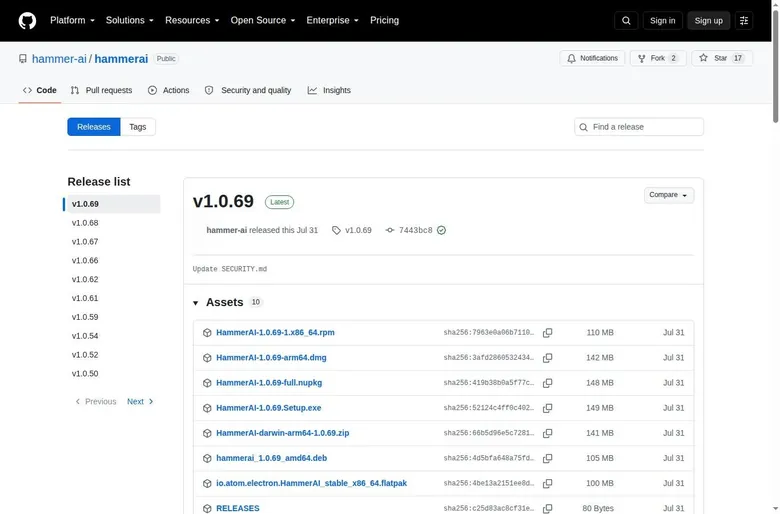Select the Releases toggle button
The image size is (780, 514).
point(94,127)
